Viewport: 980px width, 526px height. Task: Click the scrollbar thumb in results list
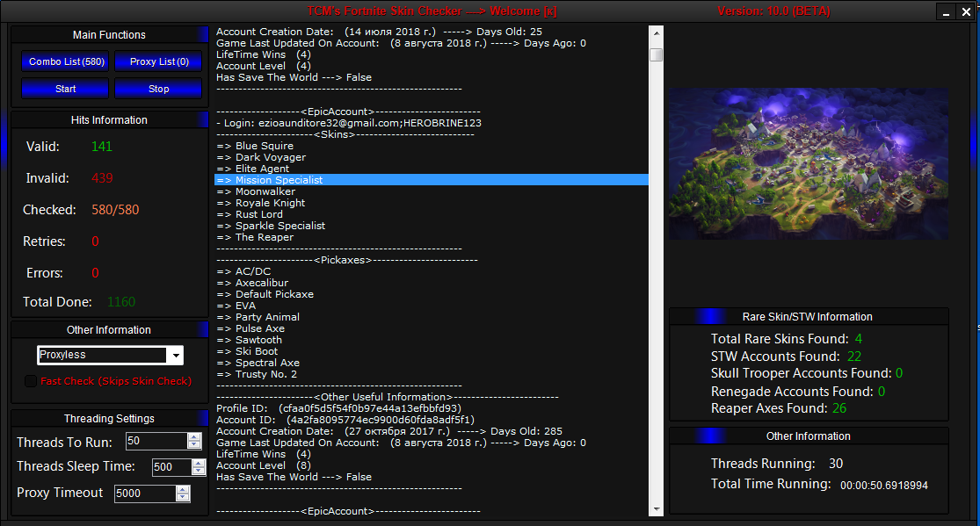(656, 55)
